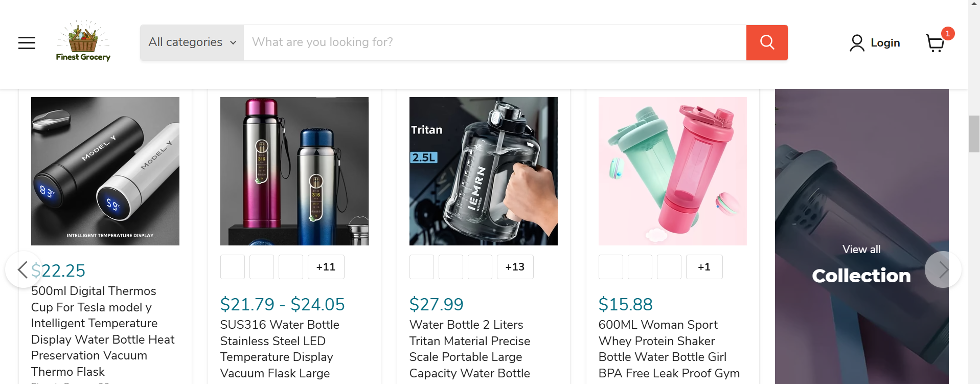
Task: Select first color swatch under Protein Shaker
Action: point(611,267)
